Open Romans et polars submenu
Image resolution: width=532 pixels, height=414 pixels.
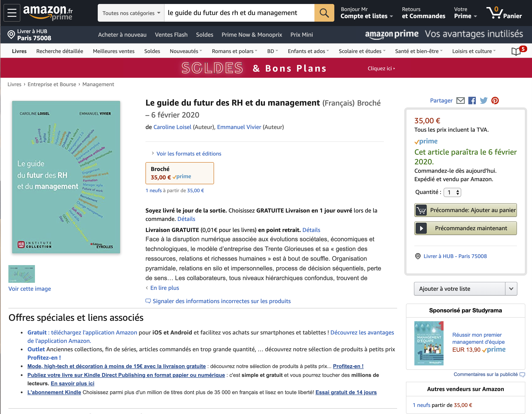[235, 51]
